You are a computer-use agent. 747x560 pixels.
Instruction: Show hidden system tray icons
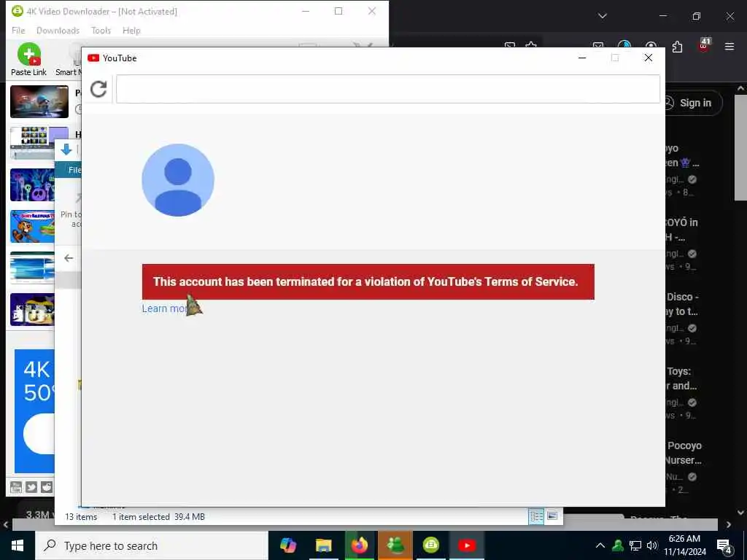tap(600, 545)
